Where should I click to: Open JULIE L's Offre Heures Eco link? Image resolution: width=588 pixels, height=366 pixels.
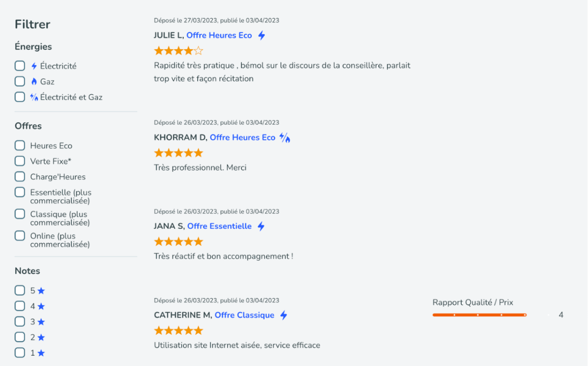click(220, 35)
